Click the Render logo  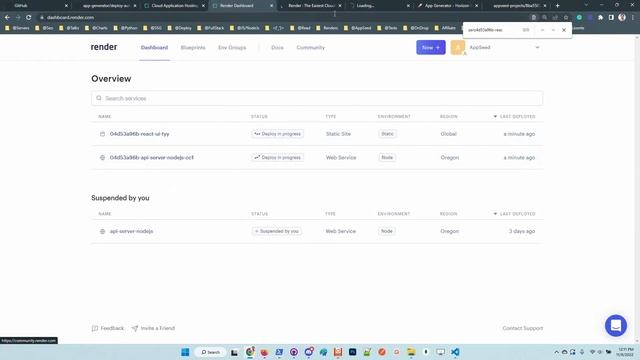pos(104,47)
